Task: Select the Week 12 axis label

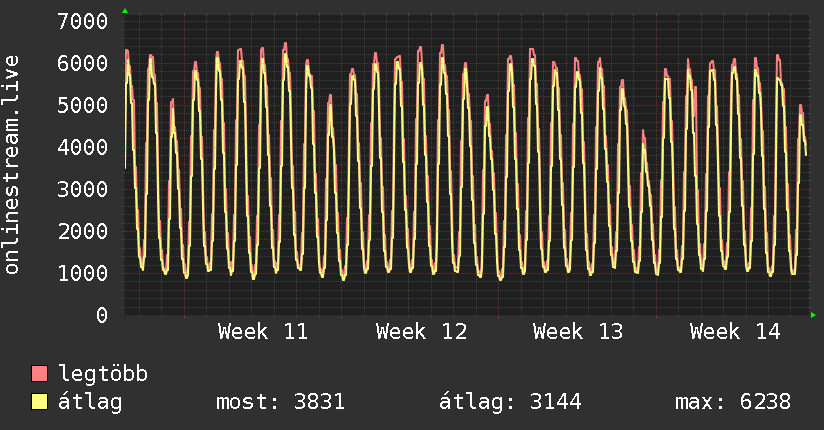Action: point(421,332)
